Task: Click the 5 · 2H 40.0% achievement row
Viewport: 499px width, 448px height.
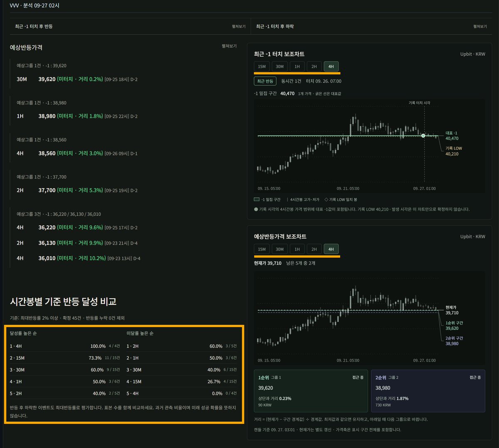Action: (65, 394)
